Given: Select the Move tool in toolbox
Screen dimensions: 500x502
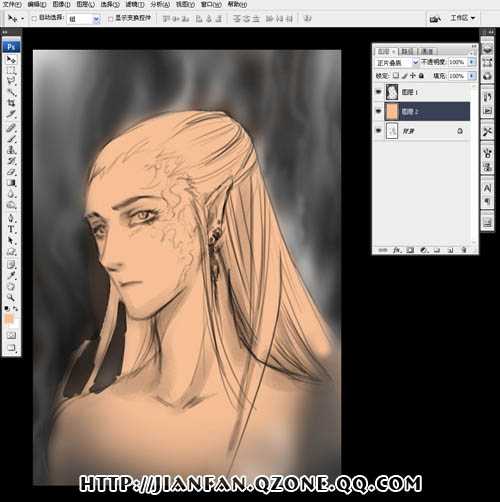Looking at the screenshot, I should pos(11,60).
